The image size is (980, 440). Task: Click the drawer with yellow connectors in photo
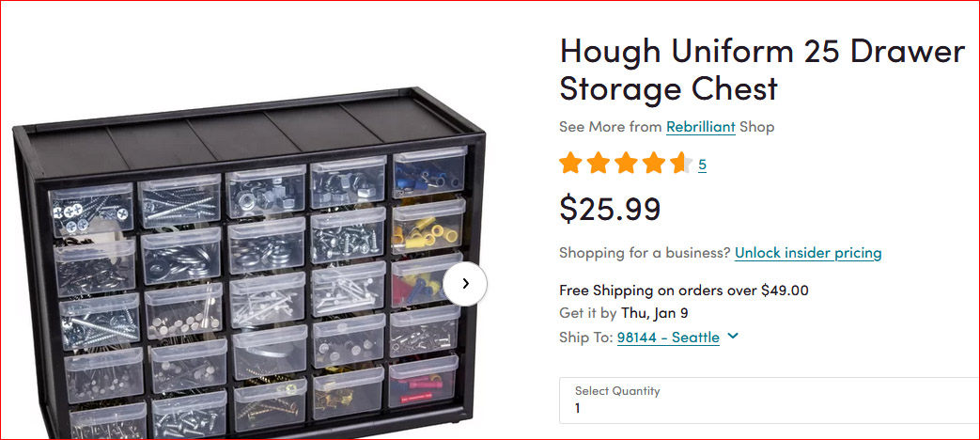pyautogui.click(x=428, y=225)
